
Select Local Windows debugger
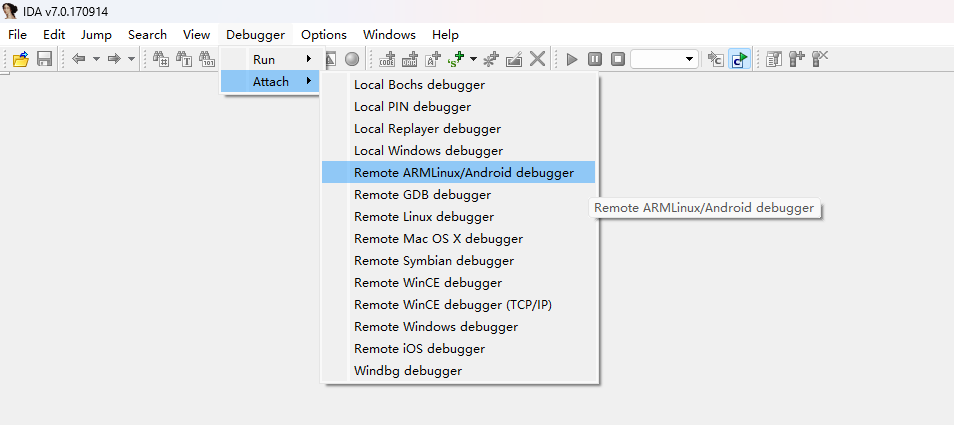(x=459, y=150)
